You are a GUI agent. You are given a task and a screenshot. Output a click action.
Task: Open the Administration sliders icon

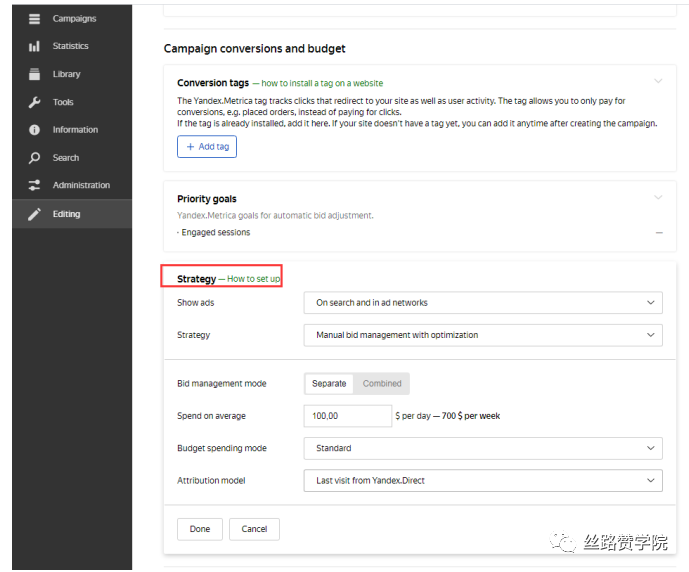pyautogui.click(x=35, y=185)
